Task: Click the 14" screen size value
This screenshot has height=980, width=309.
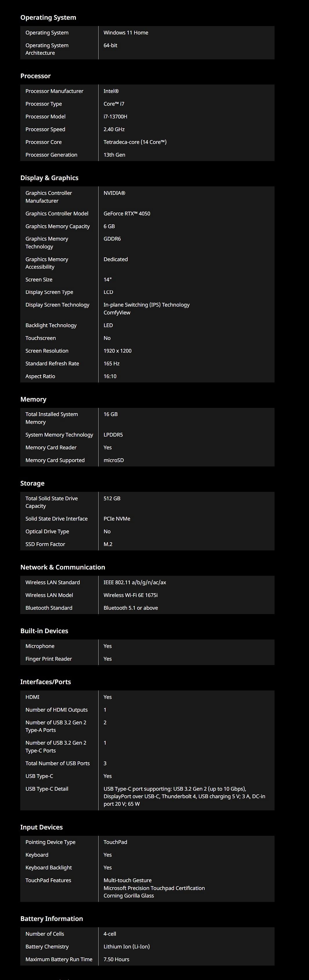Action: [108, 280]
